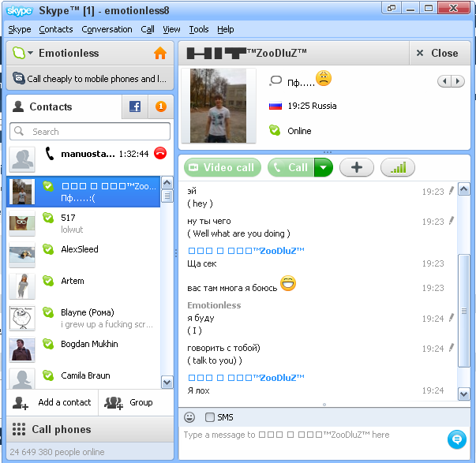Click the Skype logo in title bar
The height and width of the screenshot is (463, 476).
pyautogui.click(x=20, y=11)
